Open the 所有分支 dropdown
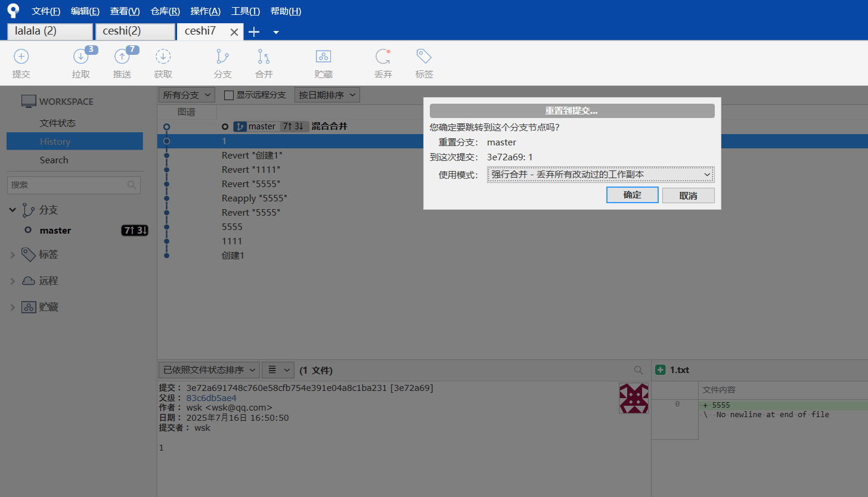Screen dimensions: 868x497 click(187, 95)
